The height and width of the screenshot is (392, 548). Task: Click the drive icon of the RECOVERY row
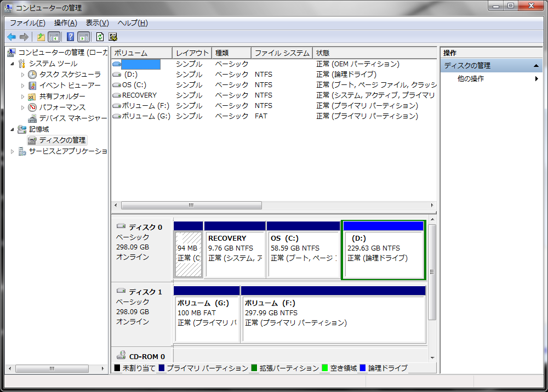tap(117, 95)
